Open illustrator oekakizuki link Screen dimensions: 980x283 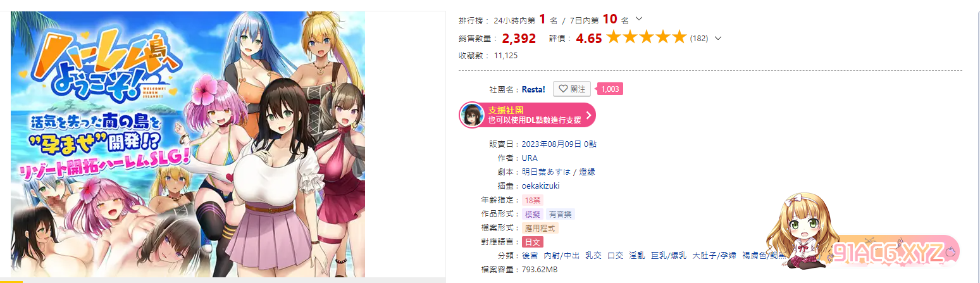click(x=540, y=186)
